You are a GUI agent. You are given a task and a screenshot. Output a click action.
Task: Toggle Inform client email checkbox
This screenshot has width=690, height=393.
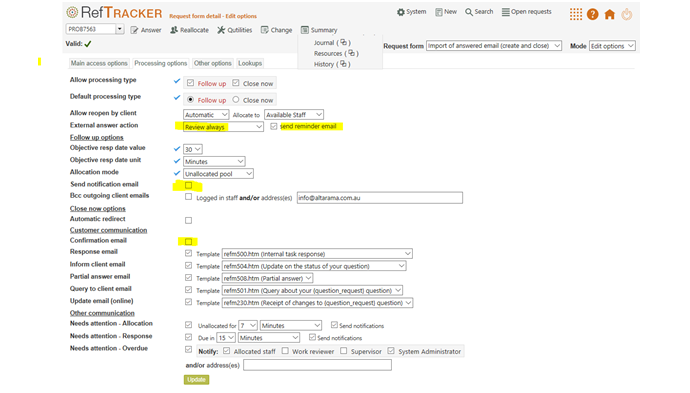188,265
